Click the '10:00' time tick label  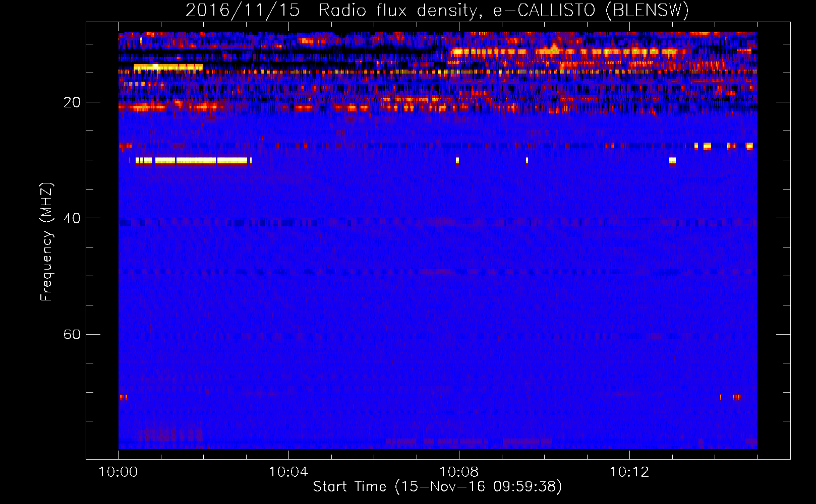(x=118, y=472)
